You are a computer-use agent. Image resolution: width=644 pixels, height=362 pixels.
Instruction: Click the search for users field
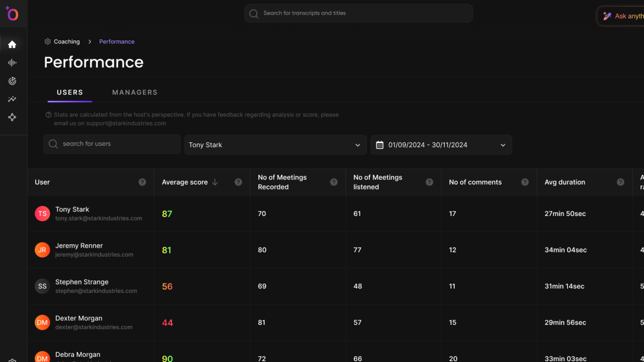tap(112, 144)
